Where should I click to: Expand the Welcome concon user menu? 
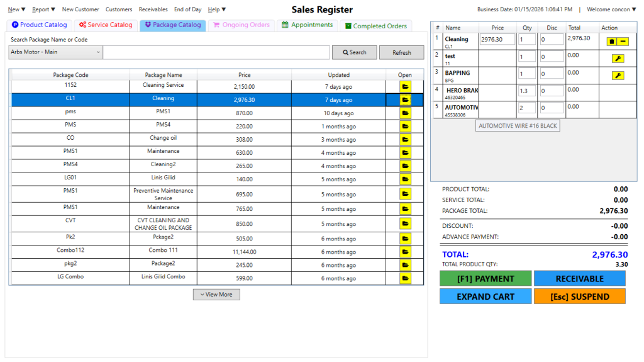tap(611, 9)
